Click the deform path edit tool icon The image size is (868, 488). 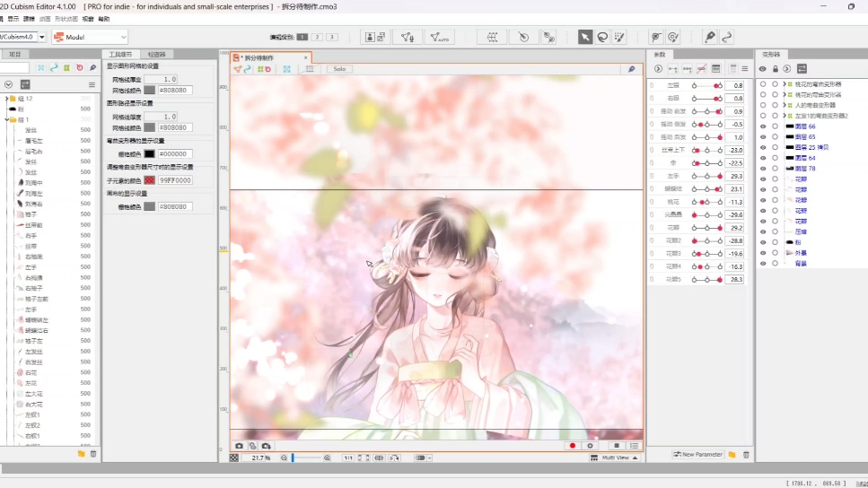tap(656, 37)
